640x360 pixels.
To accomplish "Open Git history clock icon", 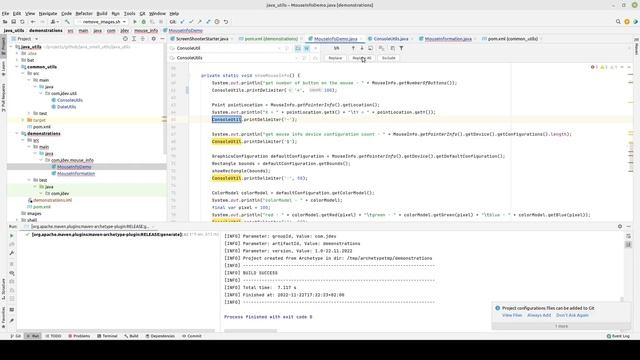I will pyautogui.click(x=217, y=22).
